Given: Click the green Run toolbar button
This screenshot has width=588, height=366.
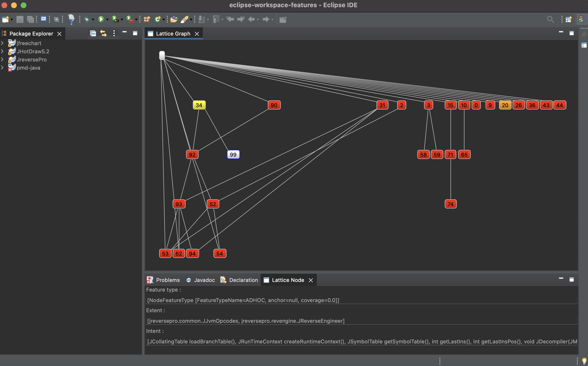Looking at the screenshot, I should (101, 19).
